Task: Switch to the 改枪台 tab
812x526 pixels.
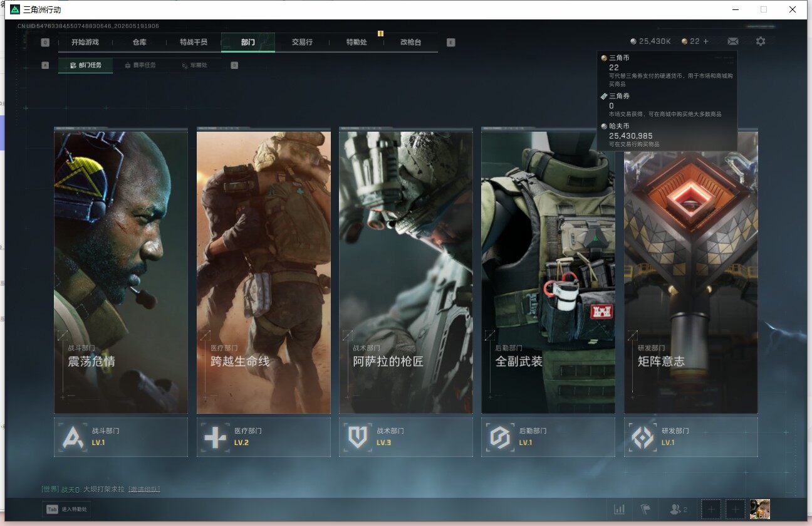Action: [x=411, y=42]
